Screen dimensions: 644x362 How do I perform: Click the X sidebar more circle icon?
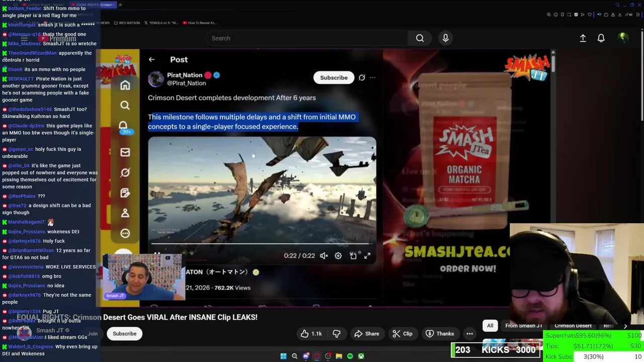[x=125, y=233]
